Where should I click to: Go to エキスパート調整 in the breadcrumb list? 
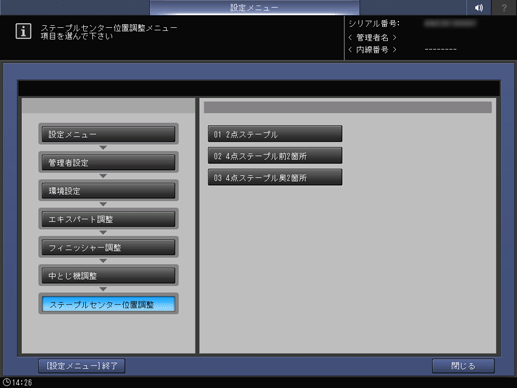pos(108,219)
